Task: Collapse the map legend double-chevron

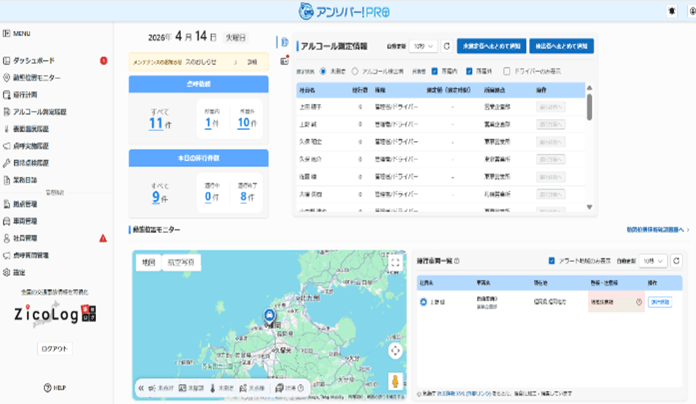Action: click(x=141, y=388)
